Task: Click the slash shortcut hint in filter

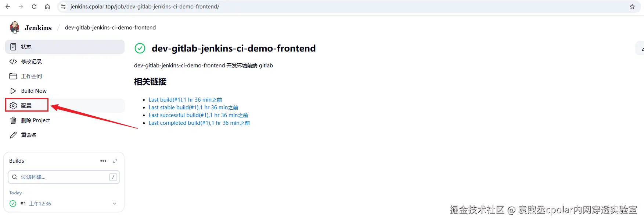Action: coord(113,177)
